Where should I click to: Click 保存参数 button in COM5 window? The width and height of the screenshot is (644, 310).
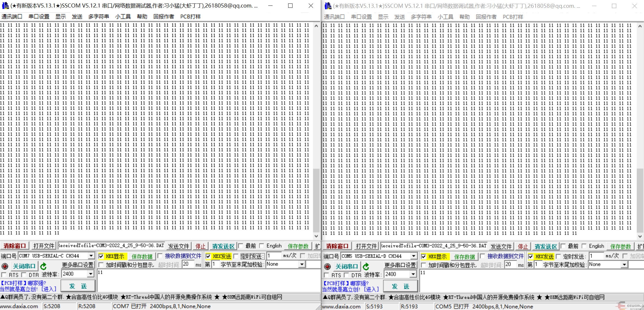click(x=621, y=246)
